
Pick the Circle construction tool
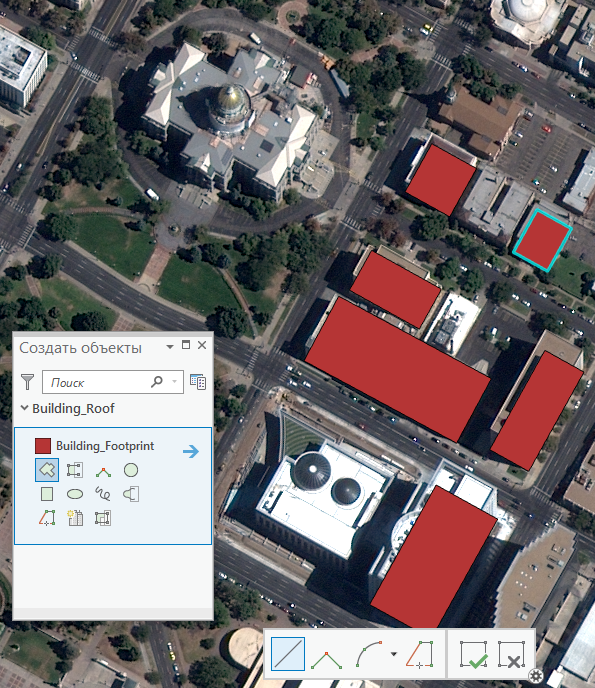[131, 470]
